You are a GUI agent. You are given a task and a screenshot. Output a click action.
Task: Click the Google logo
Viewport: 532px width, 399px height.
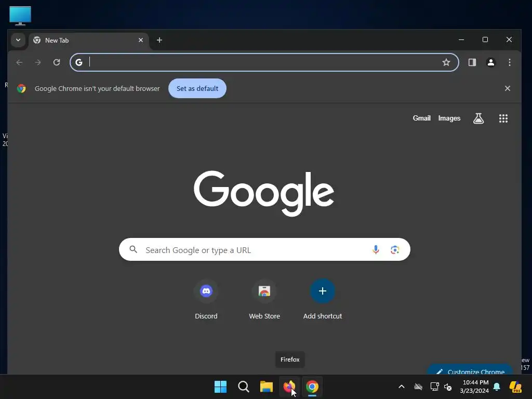(264, 193)
